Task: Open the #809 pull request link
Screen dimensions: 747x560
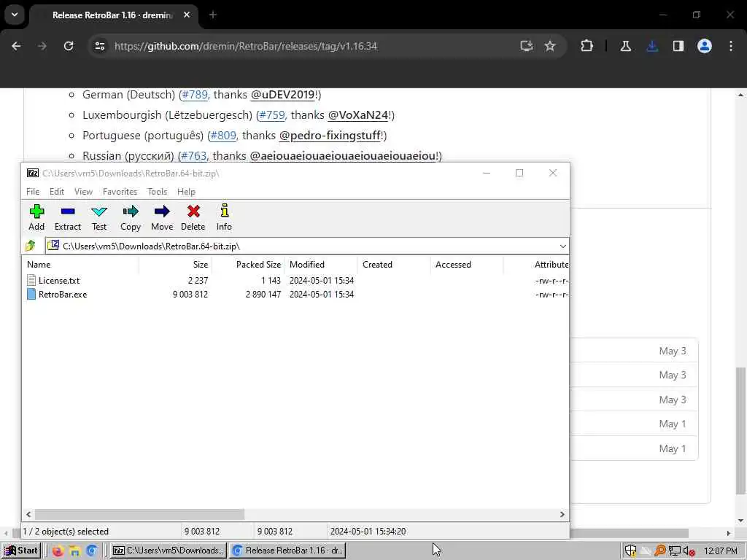Action: coord(223,135)
